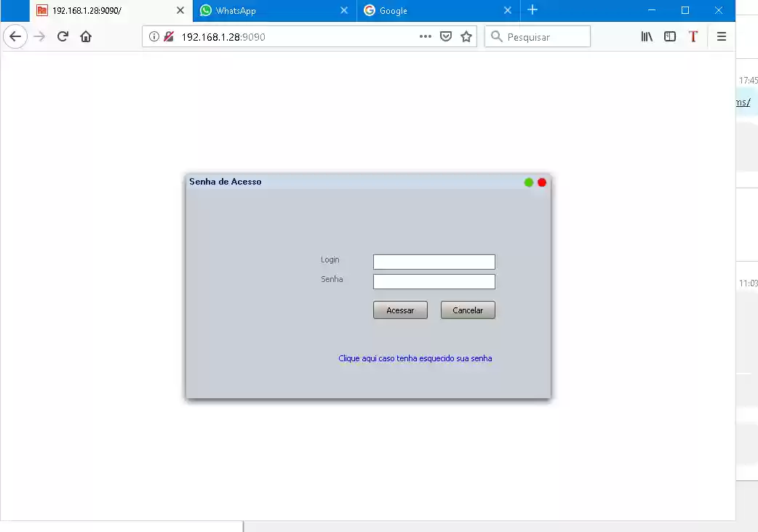
Task: Click the green circle on the dialog titlebar
Action: [529, 182]
